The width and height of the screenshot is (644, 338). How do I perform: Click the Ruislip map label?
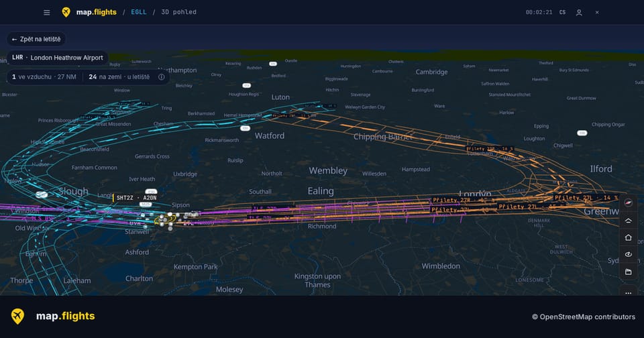point(235,160)
